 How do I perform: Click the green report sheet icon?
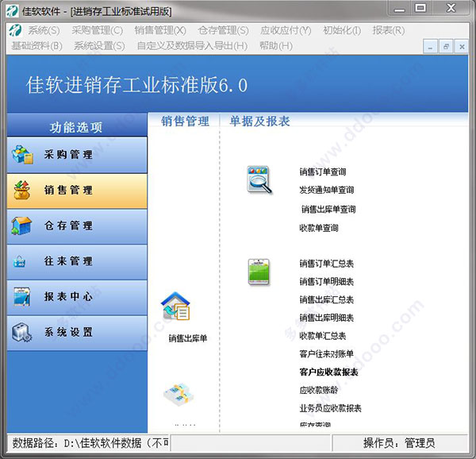259,272
